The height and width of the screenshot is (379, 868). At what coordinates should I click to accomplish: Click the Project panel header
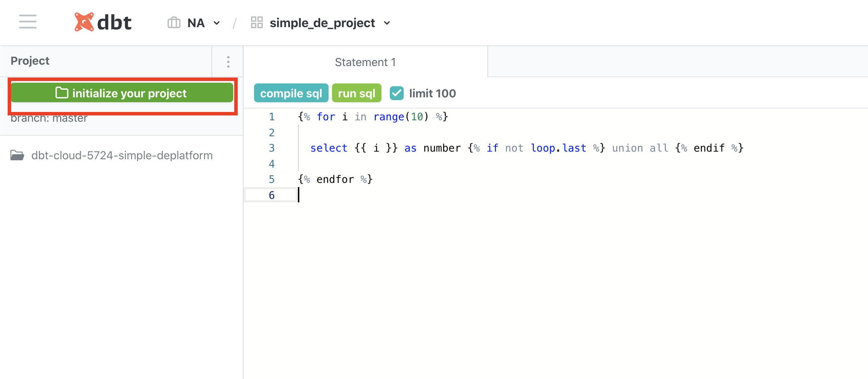tap(30, 61)
